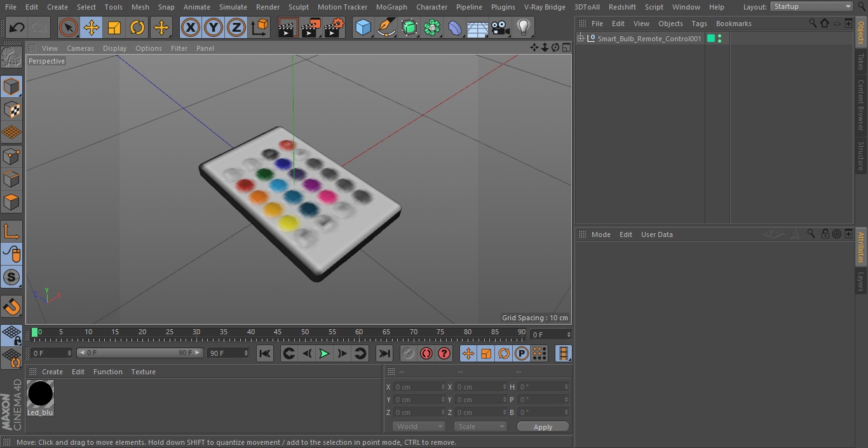Add a Light object with the bulb icon
This screenshot has height=448, width=868.
pos(523,27)
